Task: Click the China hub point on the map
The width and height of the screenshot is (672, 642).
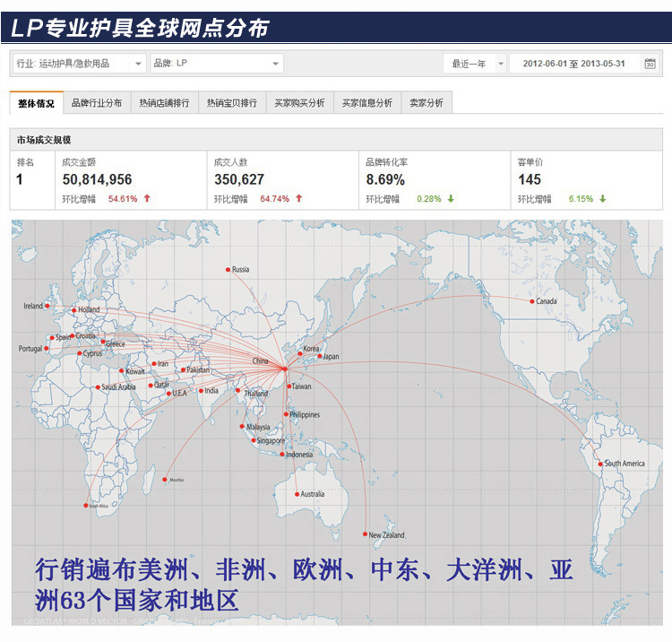Action: (285, 369)
